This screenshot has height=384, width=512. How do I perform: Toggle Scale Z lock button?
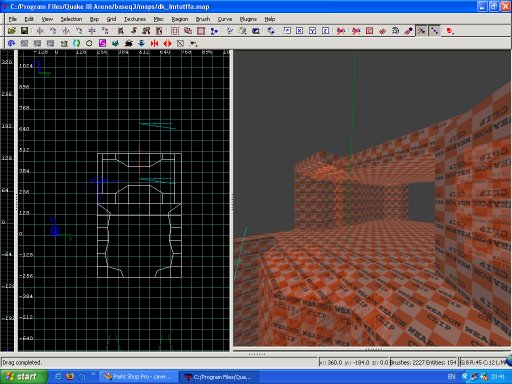click(325, 31)
